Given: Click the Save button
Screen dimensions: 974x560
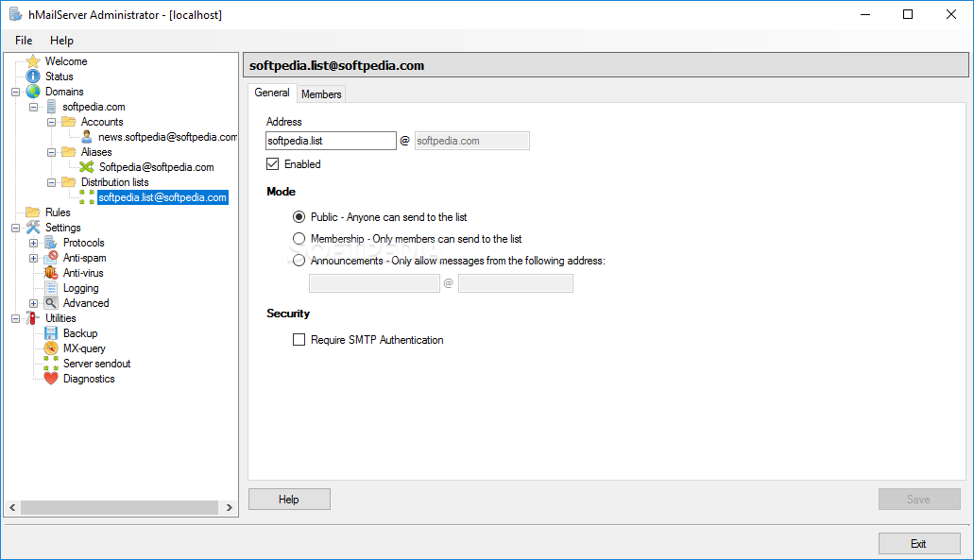Looking at the screenshot, I should pos(918,500).
